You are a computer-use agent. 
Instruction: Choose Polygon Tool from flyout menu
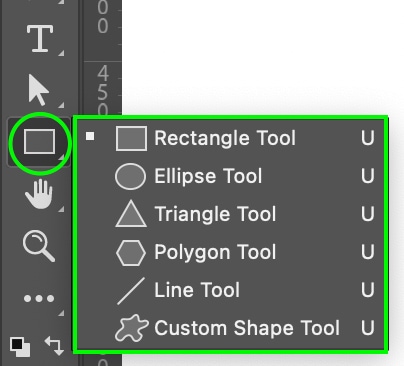pos(230,252)
